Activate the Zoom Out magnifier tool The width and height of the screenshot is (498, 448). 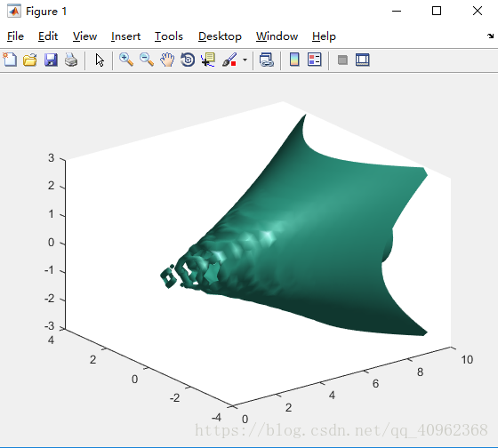coord(147,60)
